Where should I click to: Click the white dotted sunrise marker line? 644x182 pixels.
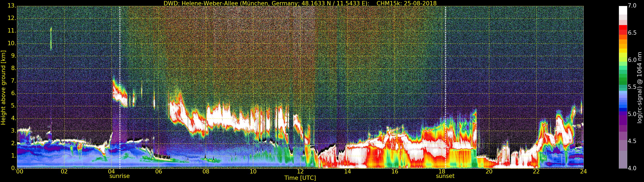coord(120,87)
